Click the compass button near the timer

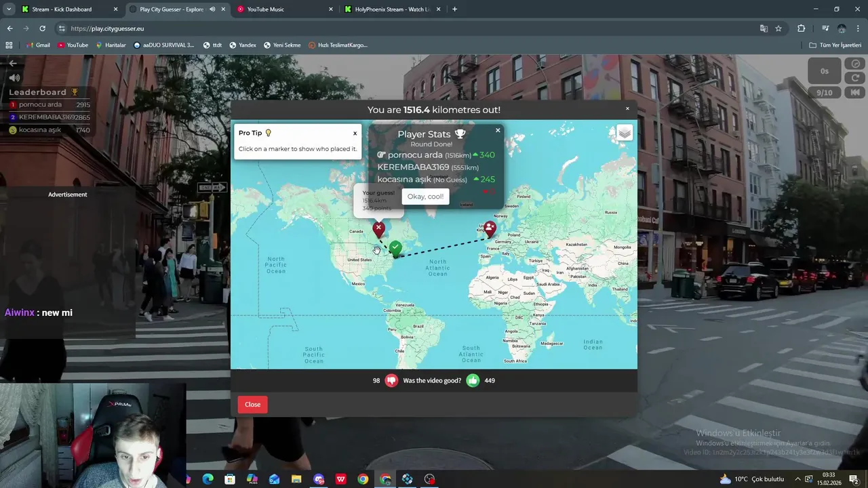click(855, 64)
